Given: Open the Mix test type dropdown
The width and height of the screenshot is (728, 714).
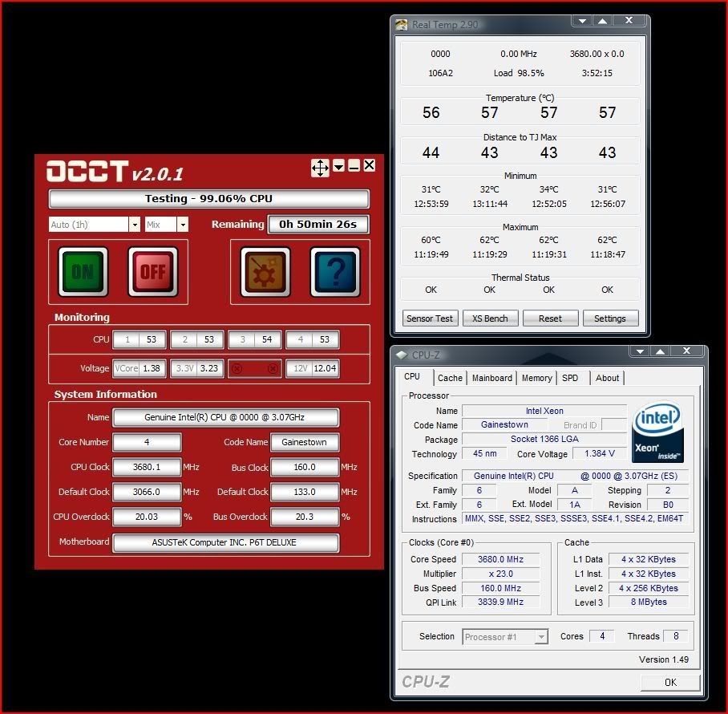Looking at the screenshot, I should 183,225.
